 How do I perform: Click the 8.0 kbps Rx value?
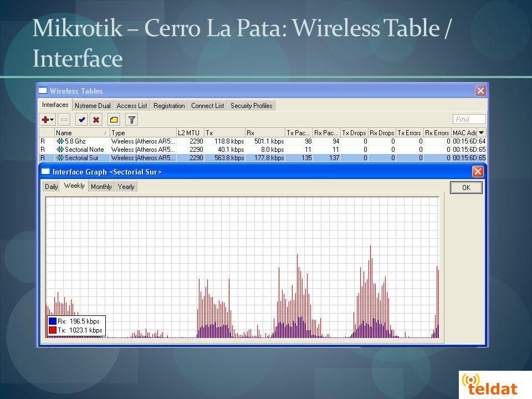(272, 149)
